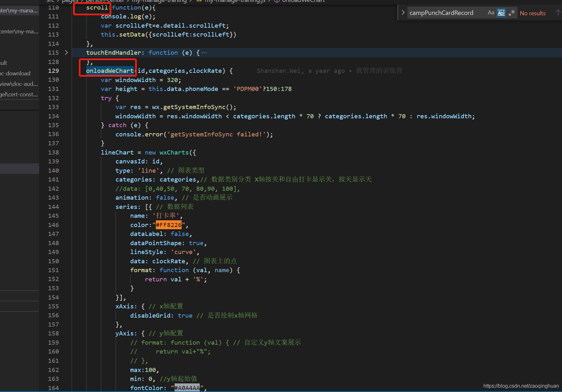
Task: Click the 'curve' lineStyle value
Action: pyautogui.click(x=184, y=252)
